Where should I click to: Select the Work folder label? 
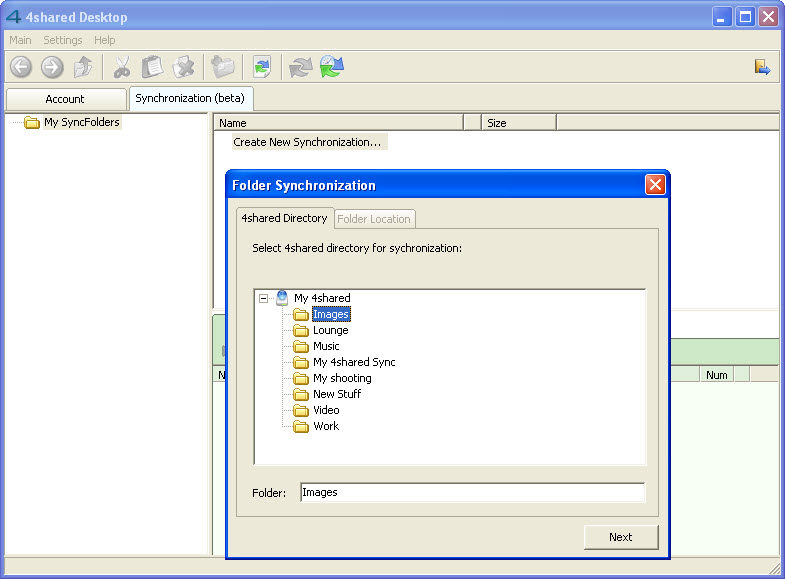pyautogui.click(x=326, y=426)
